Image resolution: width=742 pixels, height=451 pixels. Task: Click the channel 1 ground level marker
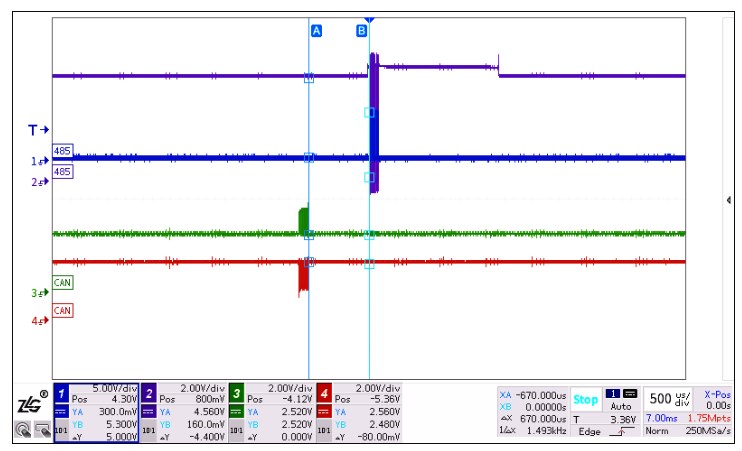(40, 161)
